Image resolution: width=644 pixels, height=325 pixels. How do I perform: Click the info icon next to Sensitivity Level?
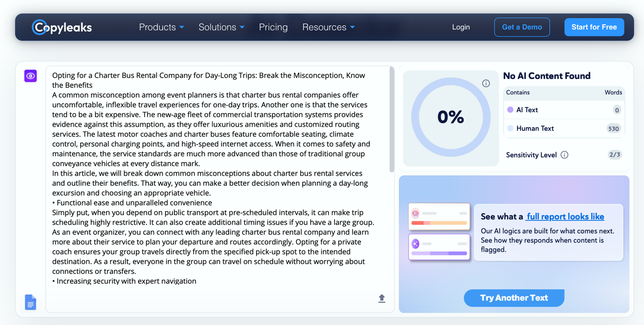565,155
